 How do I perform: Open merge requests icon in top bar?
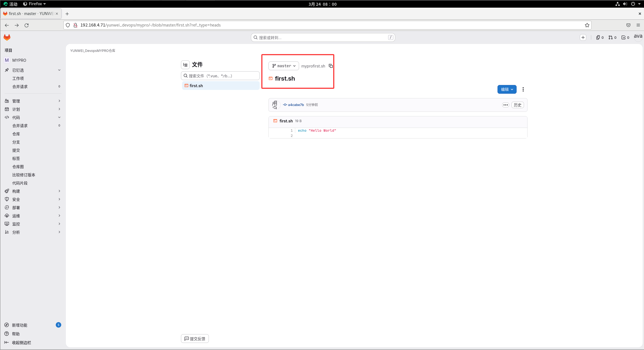(x=612, y=37)
